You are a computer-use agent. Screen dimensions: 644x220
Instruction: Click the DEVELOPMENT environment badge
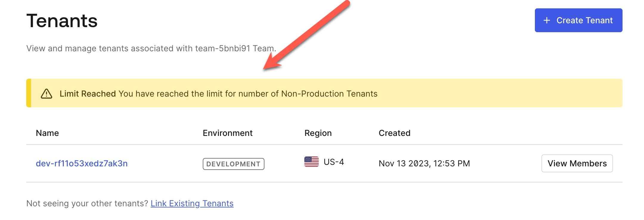coord(233,164)
